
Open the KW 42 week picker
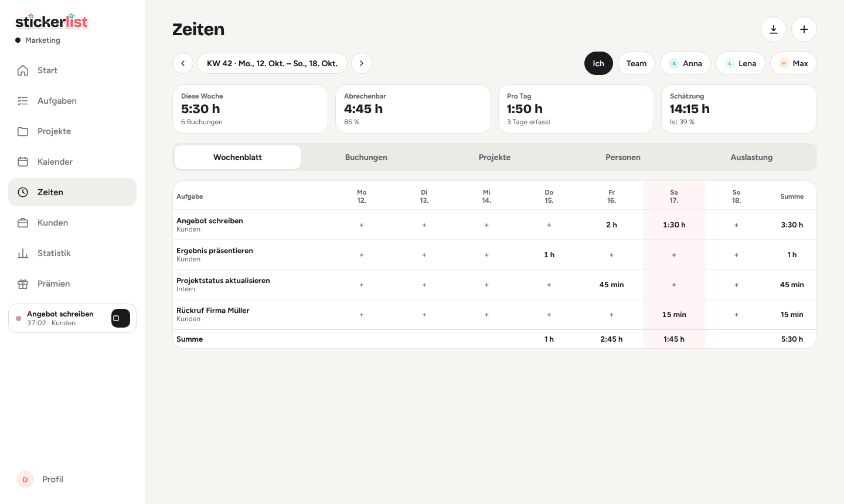[272, 63]
